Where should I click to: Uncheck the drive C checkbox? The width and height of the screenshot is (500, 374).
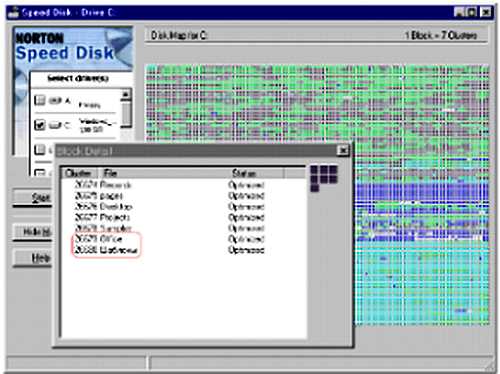pos(40,125)
